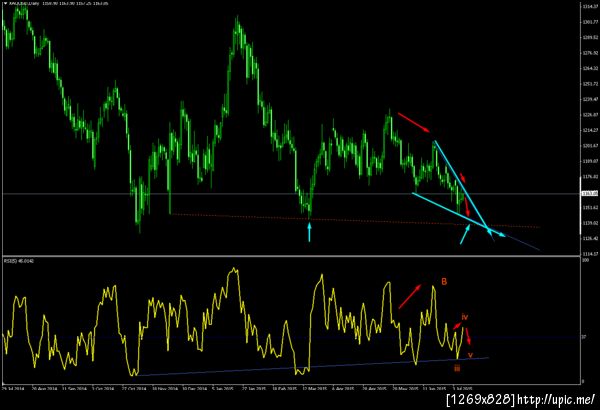Click the XAUUSD,Daily chart title text
Screen dimensions: 600x410
tap(25, 3)
